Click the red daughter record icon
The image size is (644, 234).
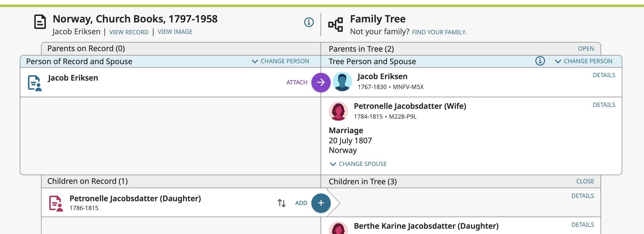pos(56,203)
